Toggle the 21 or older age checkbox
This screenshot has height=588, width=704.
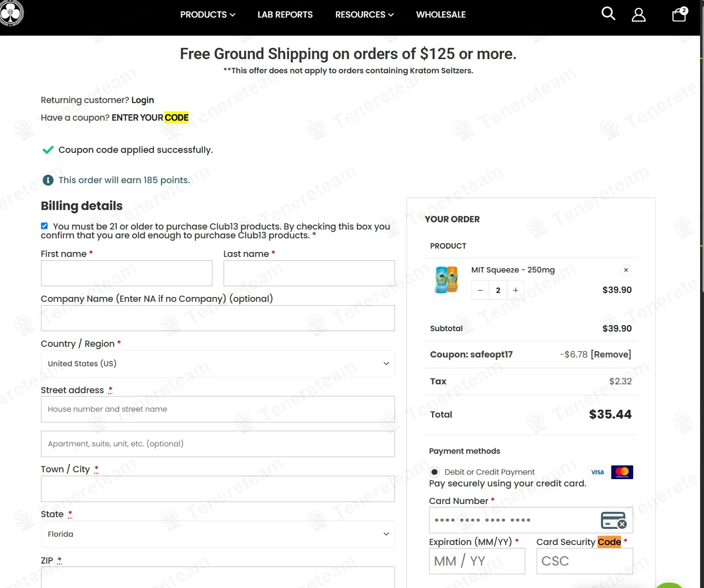44,226
